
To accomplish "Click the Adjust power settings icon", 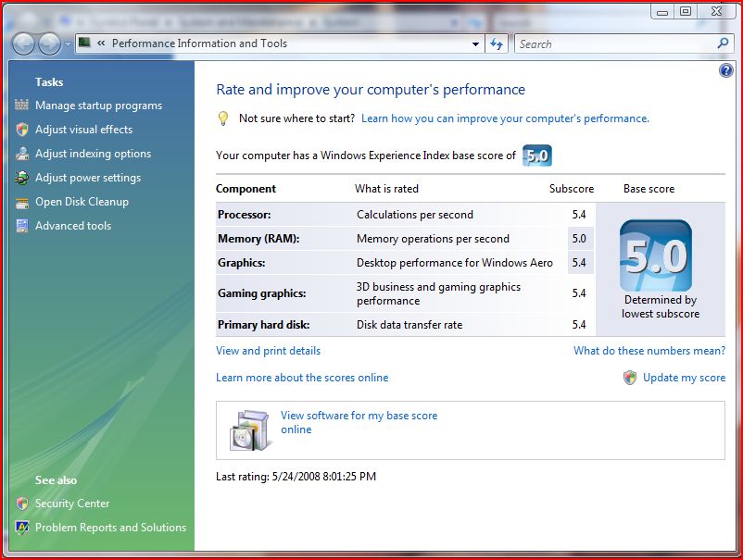I will point(22,178).
